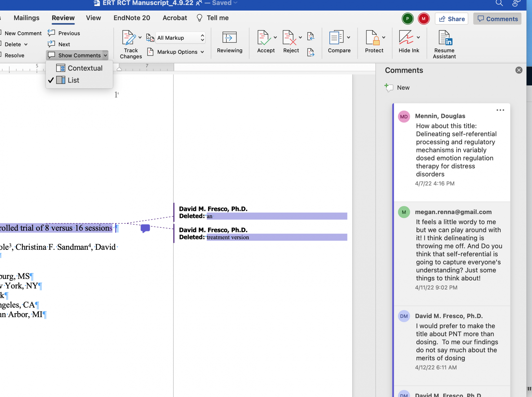
Task: Open the three-dot menu on the Mennin comment
Action: [500, 110]
